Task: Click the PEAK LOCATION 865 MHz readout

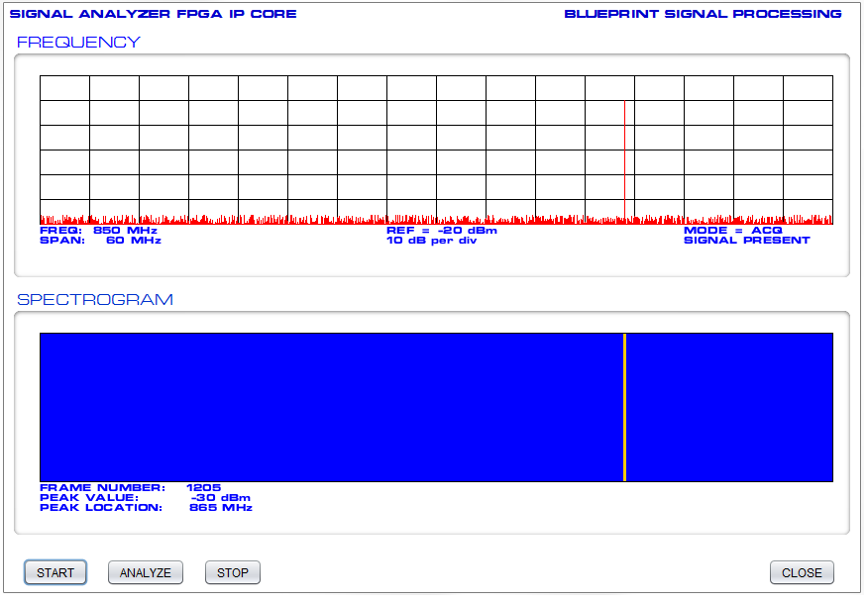Action: pos(146,508)
